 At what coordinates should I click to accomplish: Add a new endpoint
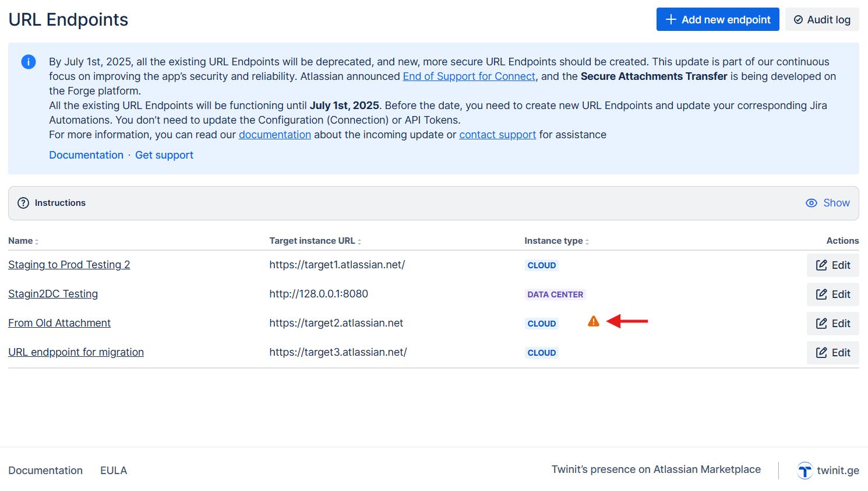718,19
